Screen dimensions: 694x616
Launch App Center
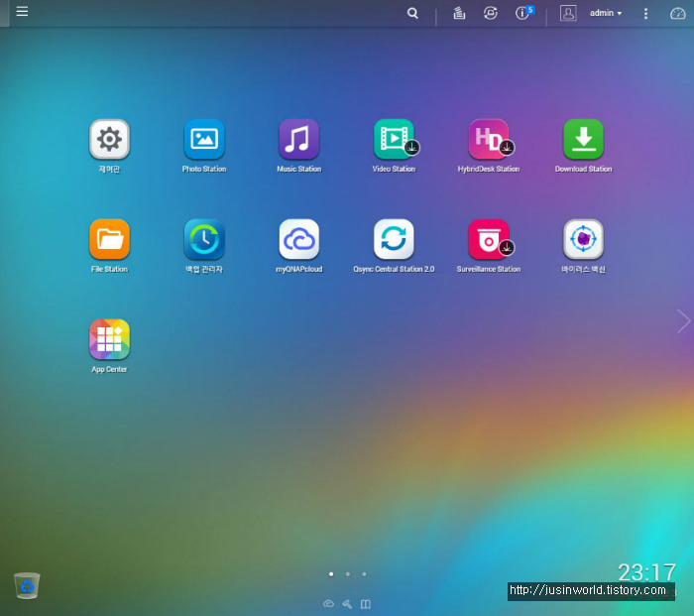click(109, 339)
